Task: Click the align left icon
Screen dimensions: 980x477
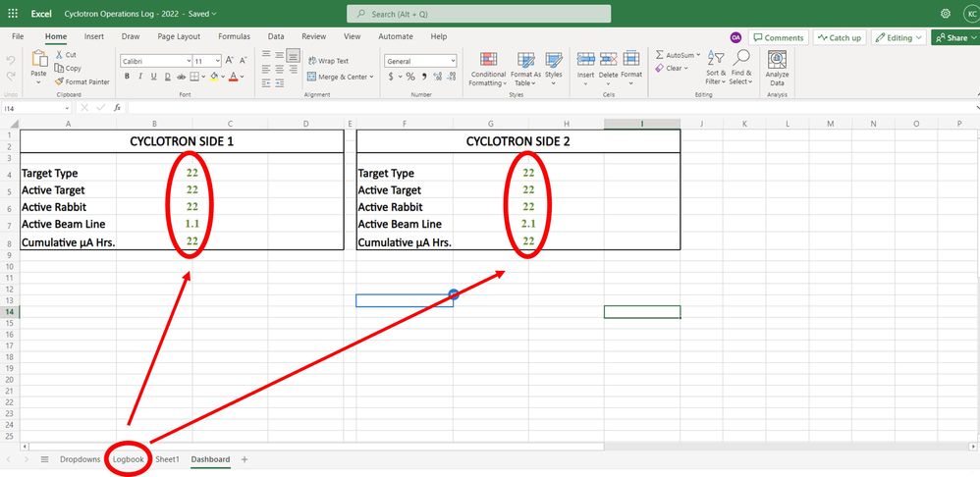Action: coord(266,69)
